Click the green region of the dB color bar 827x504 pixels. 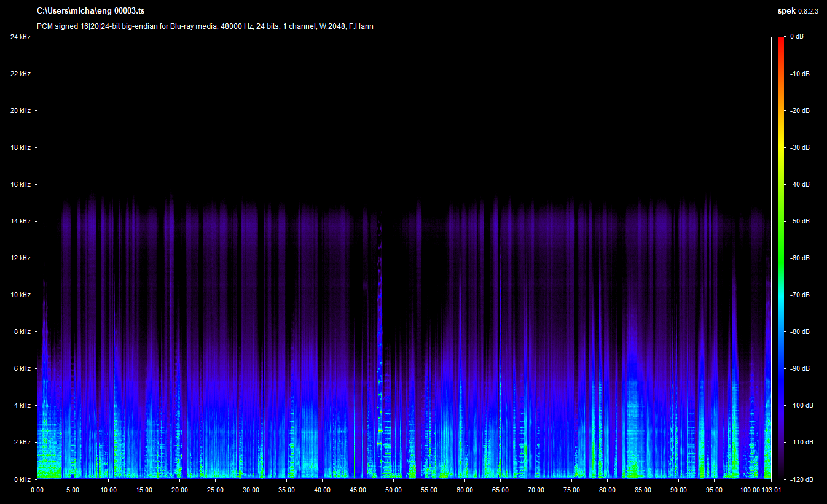click(781, 246)
